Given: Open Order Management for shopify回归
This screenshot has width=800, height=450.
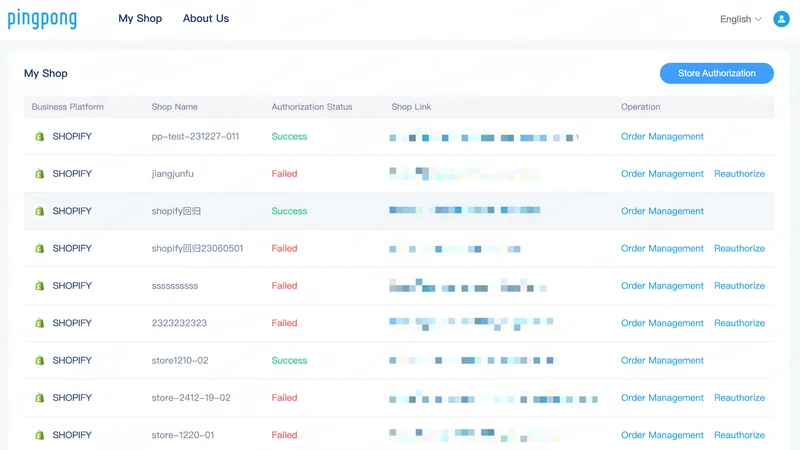Looking at the screenshot, I should (x=662, y=211).
